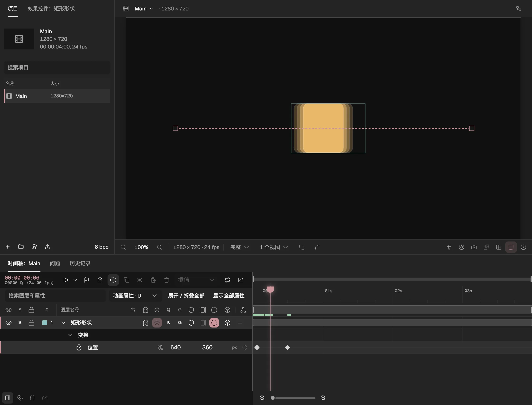Click the scissors split icon in timeline
532x405 pixels.
tap(140, 280)
